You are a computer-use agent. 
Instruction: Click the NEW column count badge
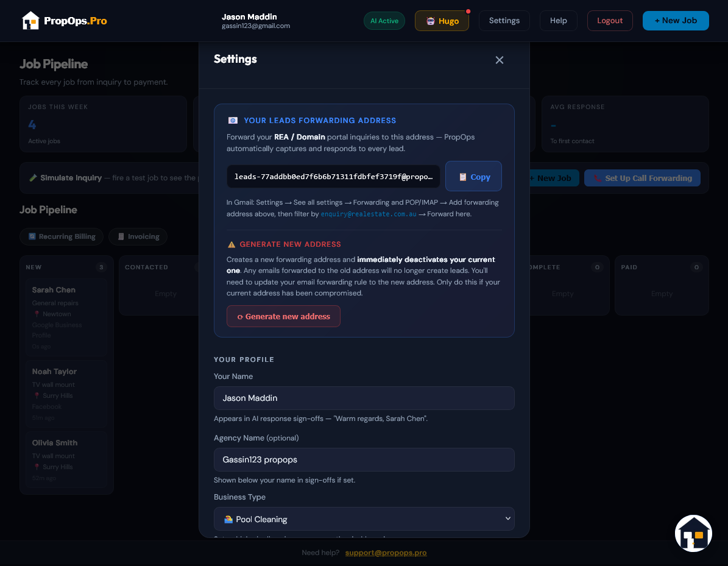pos(101,267)
